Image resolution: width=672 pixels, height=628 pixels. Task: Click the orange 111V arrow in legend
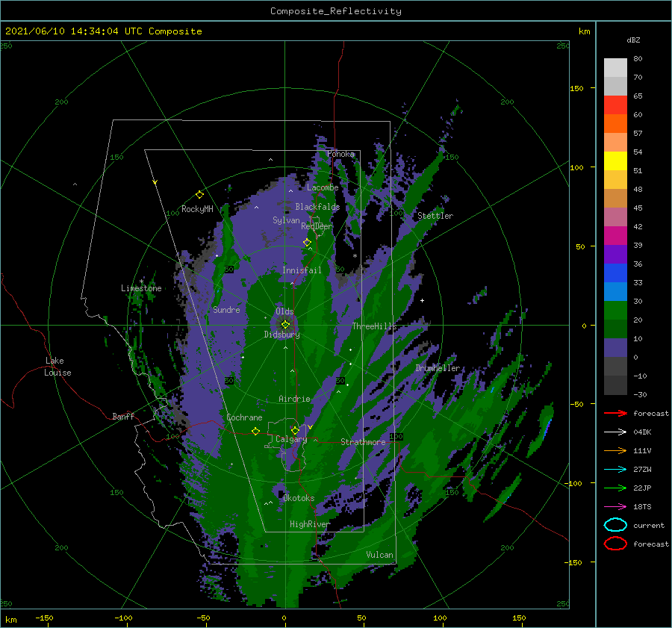[615, 450]
